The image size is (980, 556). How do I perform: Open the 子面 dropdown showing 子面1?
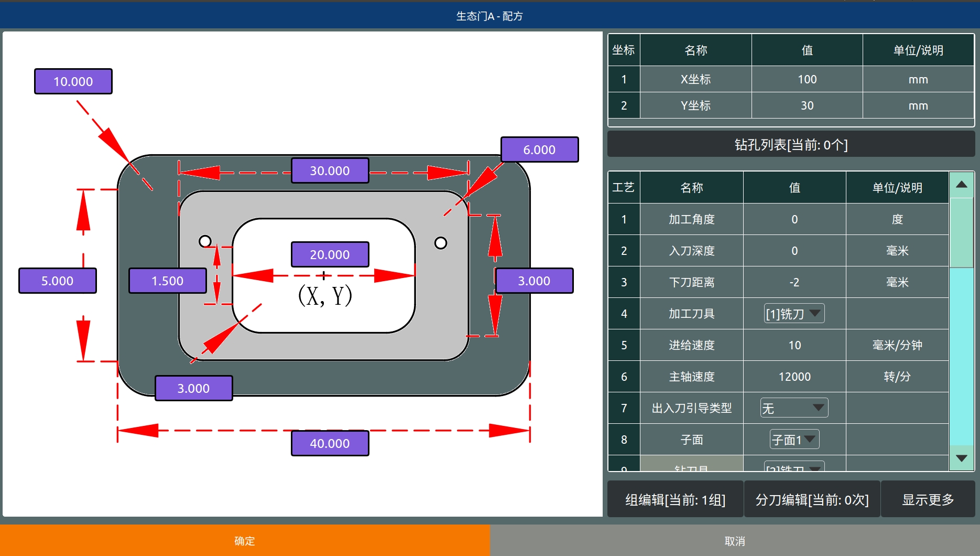click(794, 440)
